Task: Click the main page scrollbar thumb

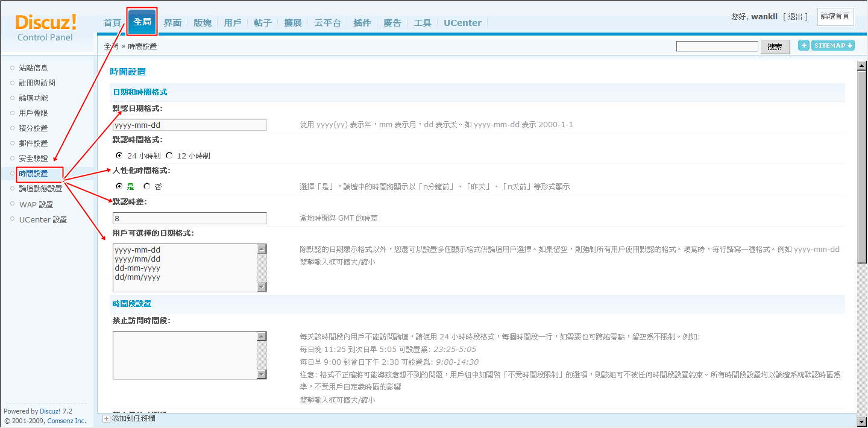Action: pyautogui.click(x=862, y=167)
